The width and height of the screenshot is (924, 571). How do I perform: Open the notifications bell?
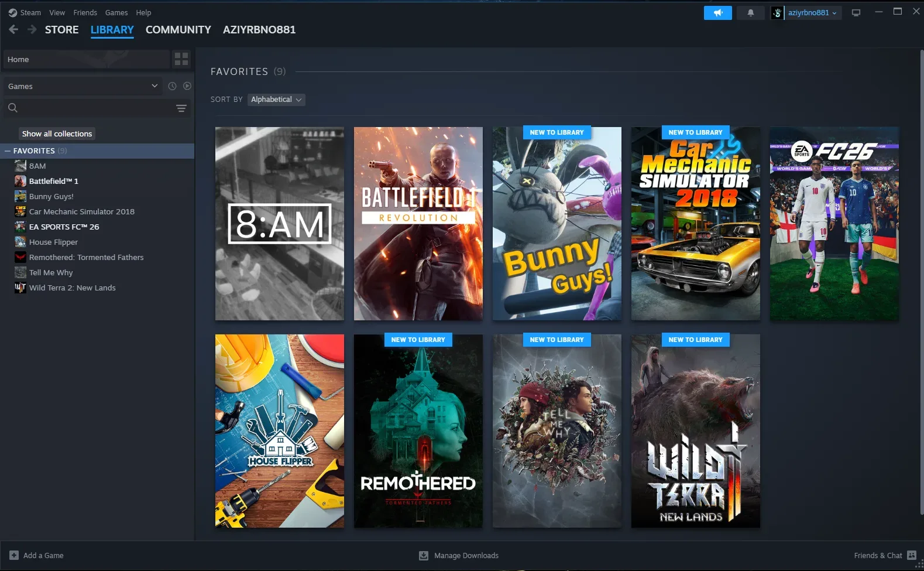point(750,12)
